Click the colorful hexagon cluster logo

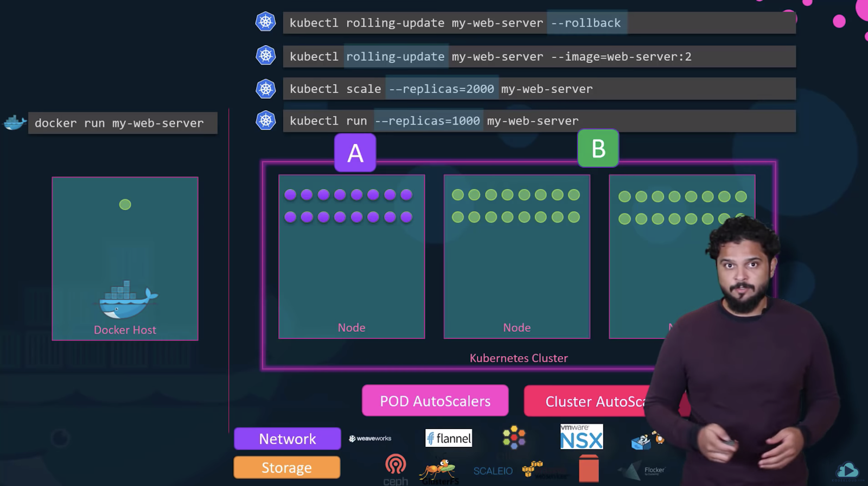(514, 437)
